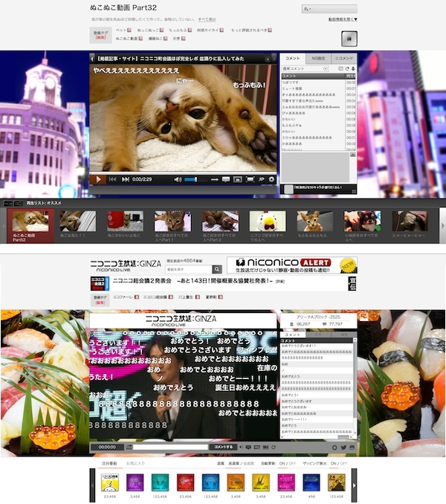Image resolution: width=446 pixels, height=504 pixels.
Task: Open the top search box dropdown
Action: tap(329, 9)
